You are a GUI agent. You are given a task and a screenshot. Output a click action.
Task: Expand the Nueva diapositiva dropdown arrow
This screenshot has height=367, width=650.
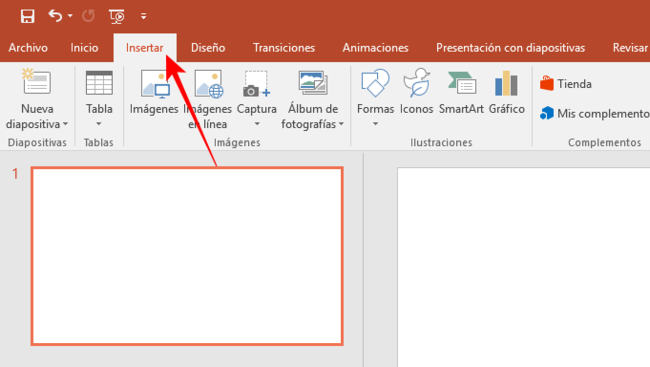(x=65, y=124)
